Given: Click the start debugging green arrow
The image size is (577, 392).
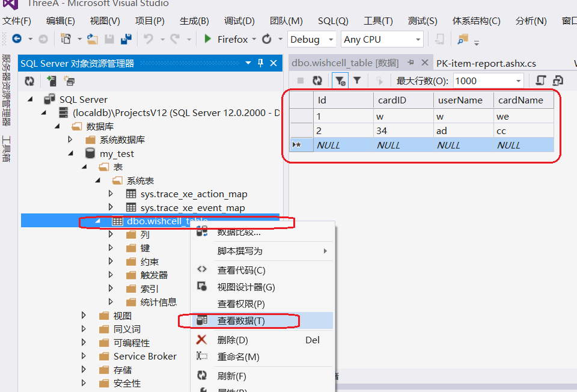Looking at the screenshot, I should [x=207, y=39].
